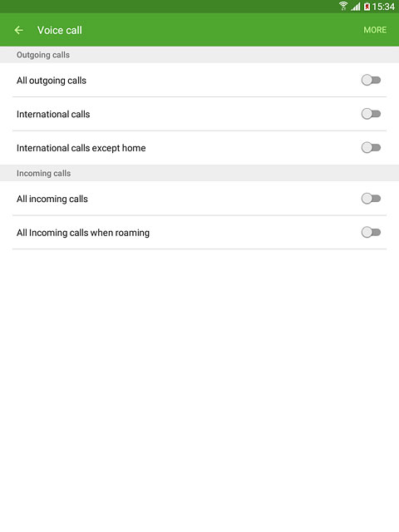Toggle International calls except home switch
The image size is (399, 532).
pos(371,148)
